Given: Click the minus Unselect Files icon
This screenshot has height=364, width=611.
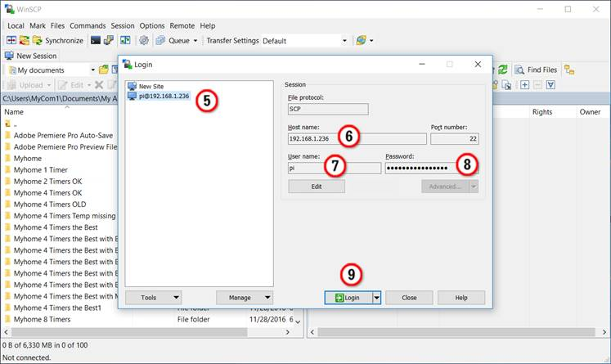Looking at the screenshot, I should [537, 84].
